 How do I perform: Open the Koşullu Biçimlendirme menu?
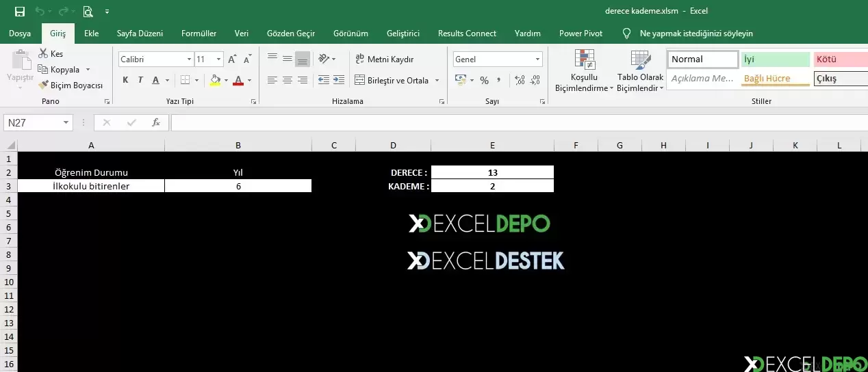point(584,71)
